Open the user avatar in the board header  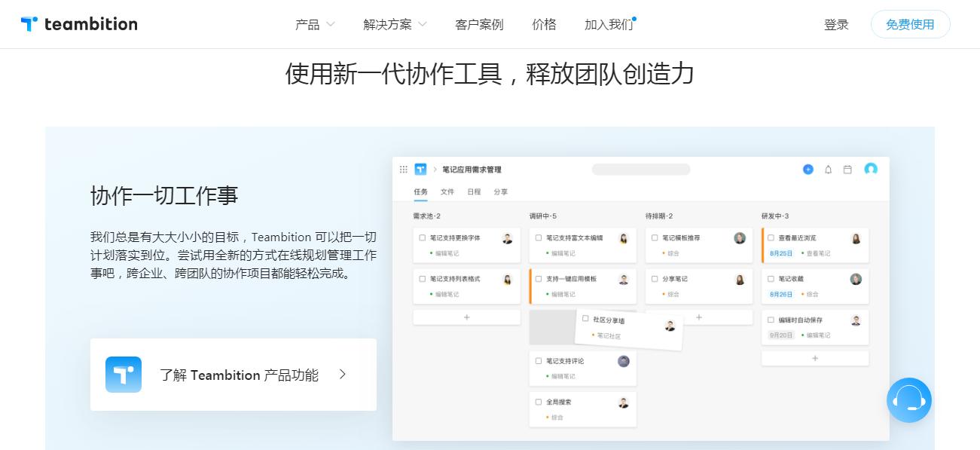click(x=871, y=169)
